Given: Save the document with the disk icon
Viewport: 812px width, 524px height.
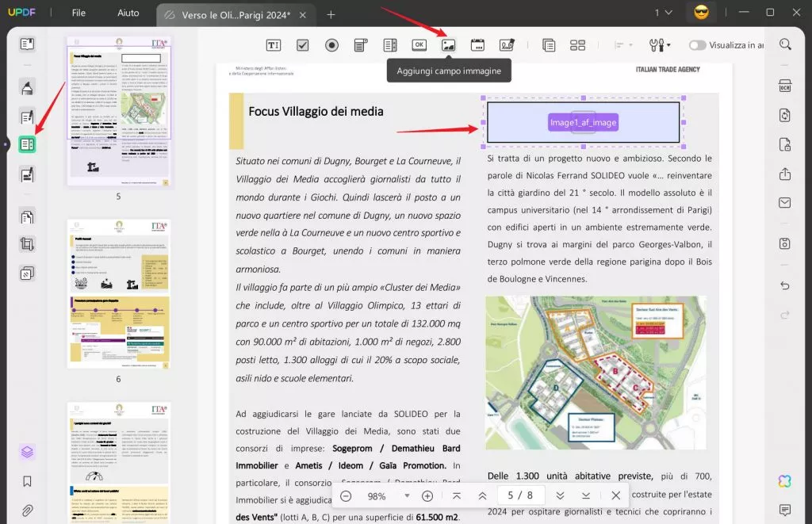Looking at the screenshot, I should tap(785, 243).
